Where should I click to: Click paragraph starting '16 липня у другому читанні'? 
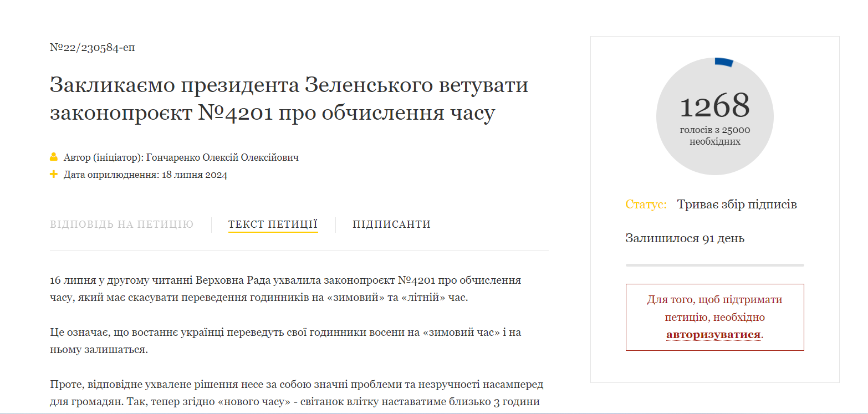click(x=285, y=289)
